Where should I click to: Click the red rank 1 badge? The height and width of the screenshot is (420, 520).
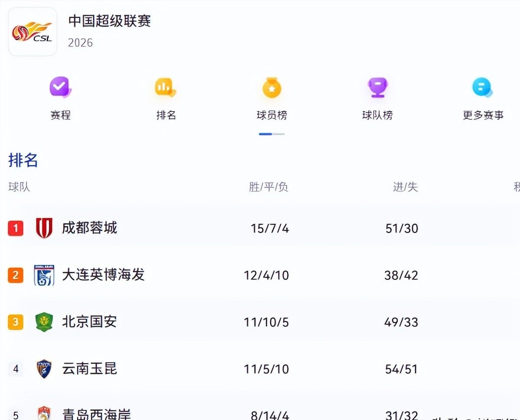pos(16,228)
